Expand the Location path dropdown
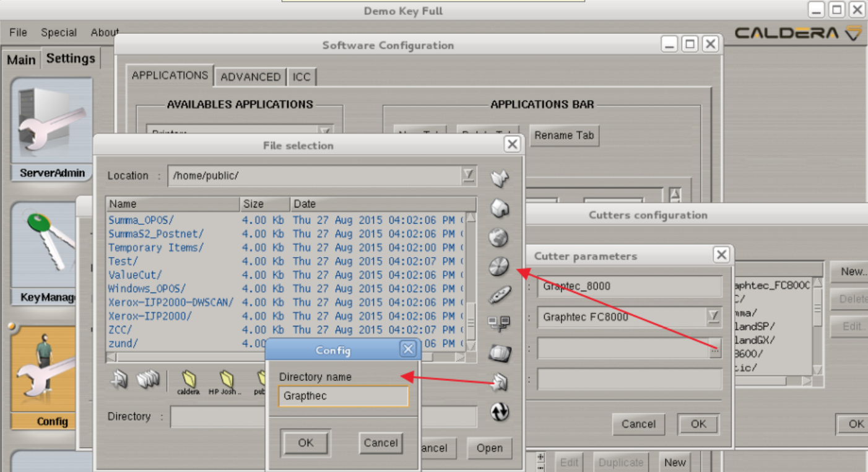The height and width of the screenshot is (472, 868). (469, 175)
